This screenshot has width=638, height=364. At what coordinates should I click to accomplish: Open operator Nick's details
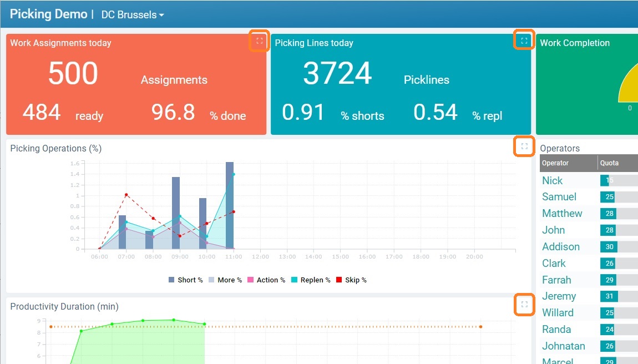coord(551,180)
